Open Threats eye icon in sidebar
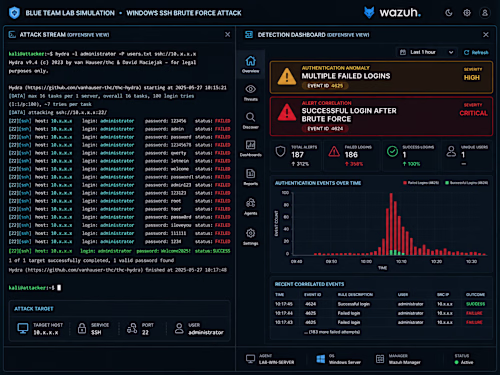Viewport: 500px width, 375px height. tap(251, 92)
